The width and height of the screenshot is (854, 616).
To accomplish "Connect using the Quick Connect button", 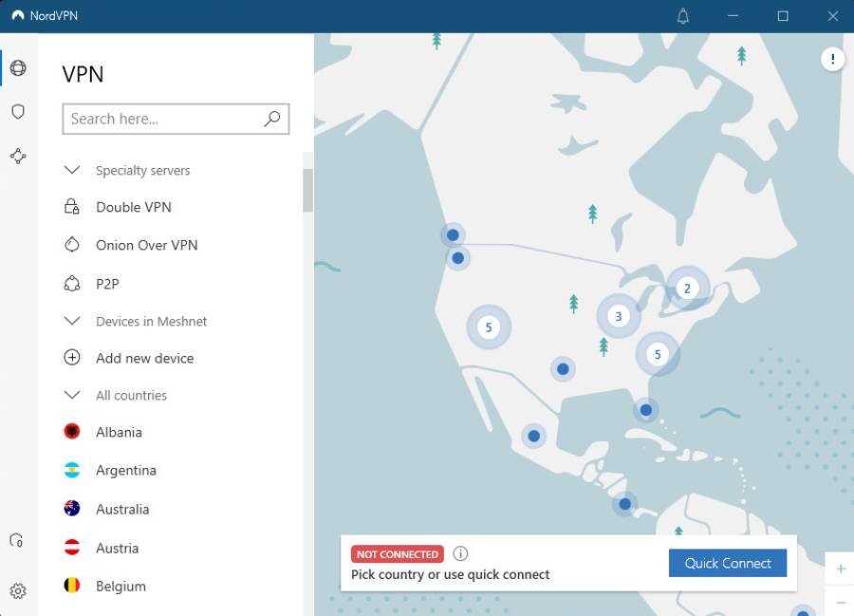I will (727, 563).
